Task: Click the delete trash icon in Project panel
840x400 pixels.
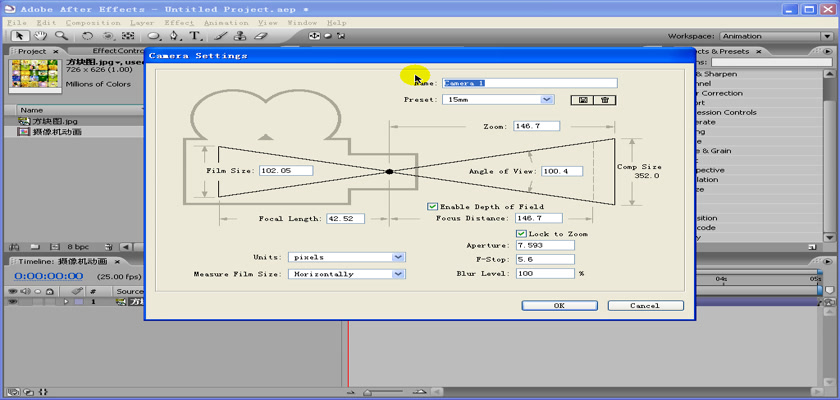Action: (x=109, y=247)
